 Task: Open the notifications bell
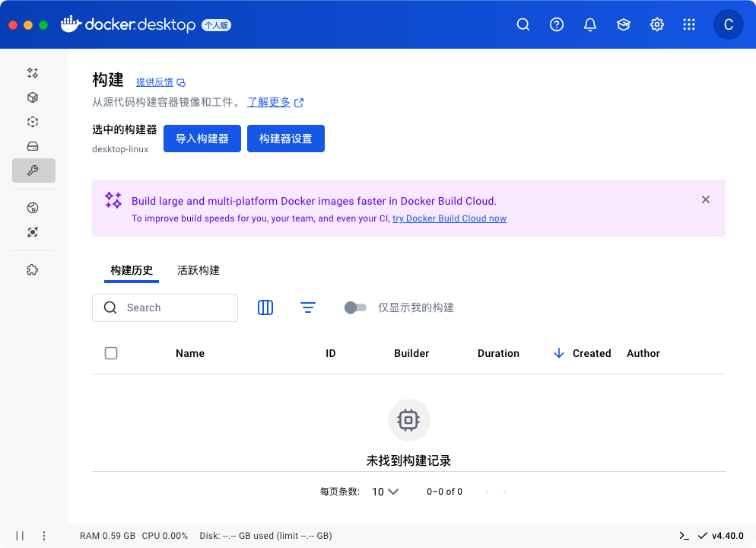pos(589,24)
